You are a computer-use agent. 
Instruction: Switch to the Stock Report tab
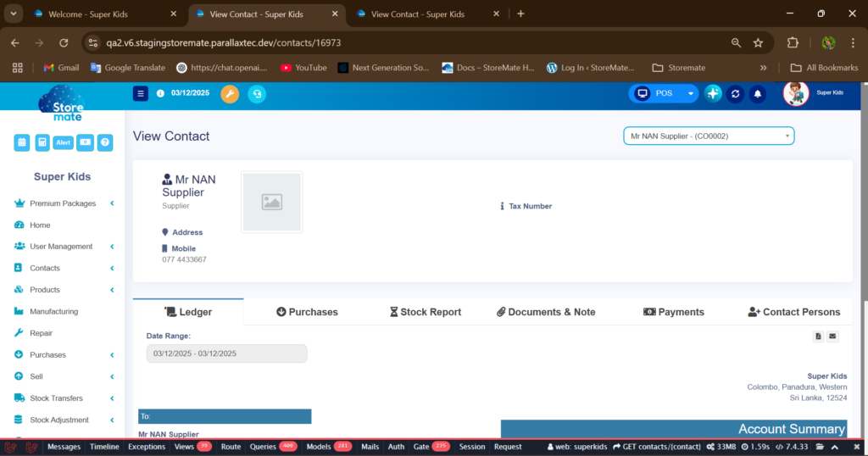(x=426, y=312)
